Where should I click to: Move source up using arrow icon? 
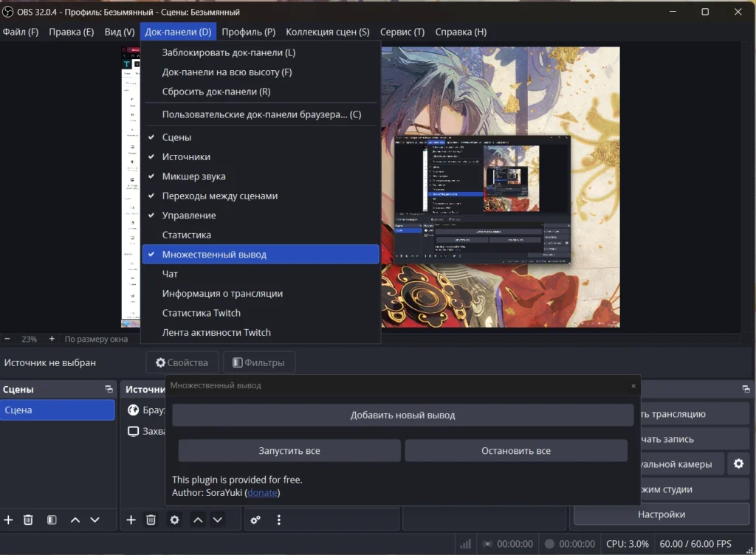click(x=197, y=520)
